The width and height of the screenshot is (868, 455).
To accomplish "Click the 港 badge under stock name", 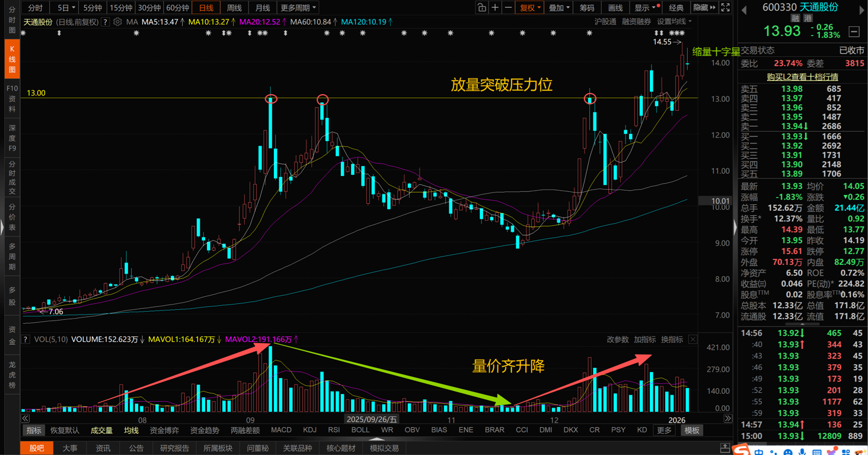I will click(x=808, y=18).
